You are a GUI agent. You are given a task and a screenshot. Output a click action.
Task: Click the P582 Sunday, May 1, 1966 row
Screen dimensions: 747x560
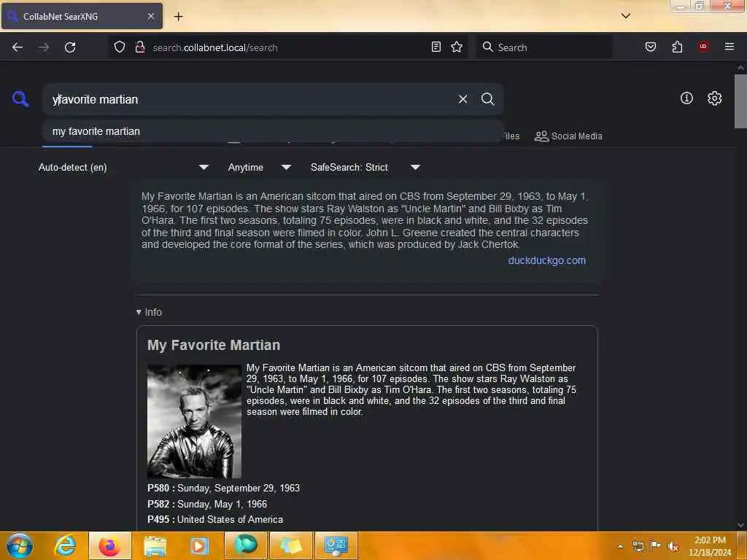pyautogui.click(x=207, y=504)
